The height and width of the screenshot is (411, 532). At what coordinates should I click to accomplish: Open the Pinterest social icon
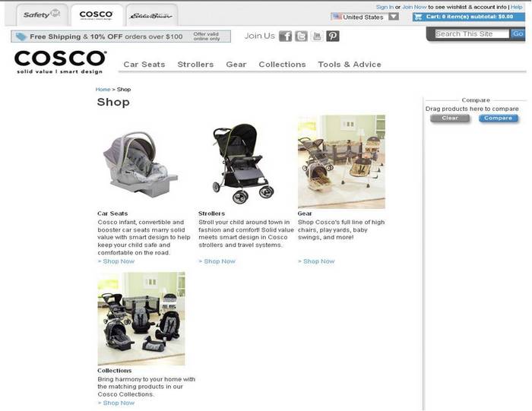click(x=333, y=36)
